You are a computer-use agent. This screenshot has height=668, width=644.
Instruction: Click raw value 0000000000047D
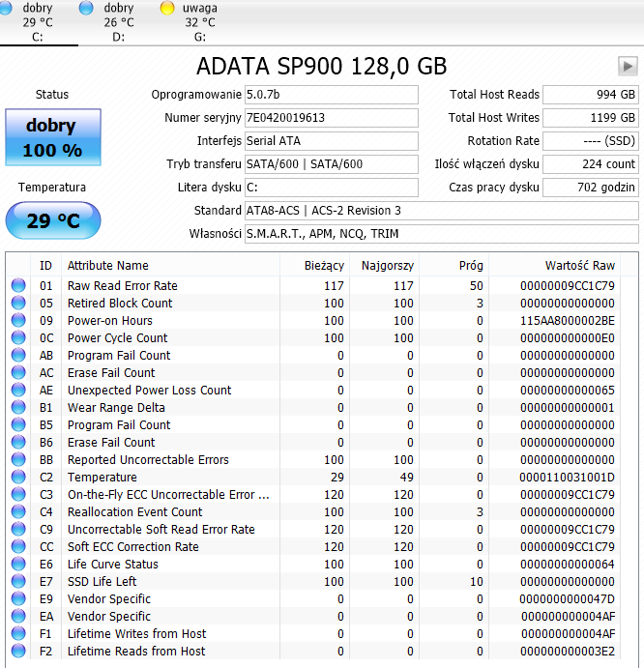pyautogui.click(x=568, y=599)
